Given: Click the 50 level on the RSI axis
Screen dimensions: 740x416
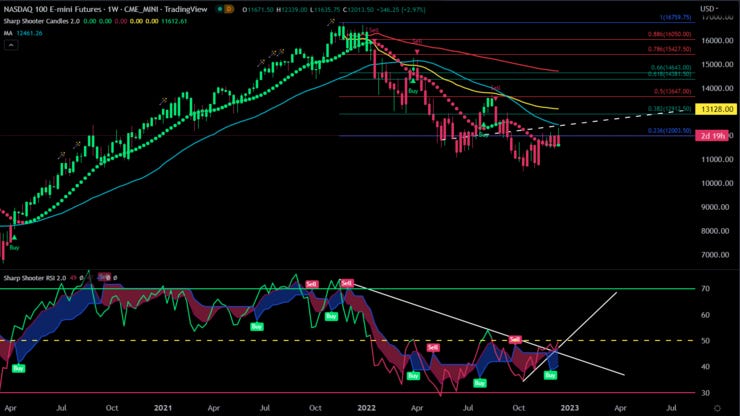Looking at the screenshot, I should [x=706, y=340].
